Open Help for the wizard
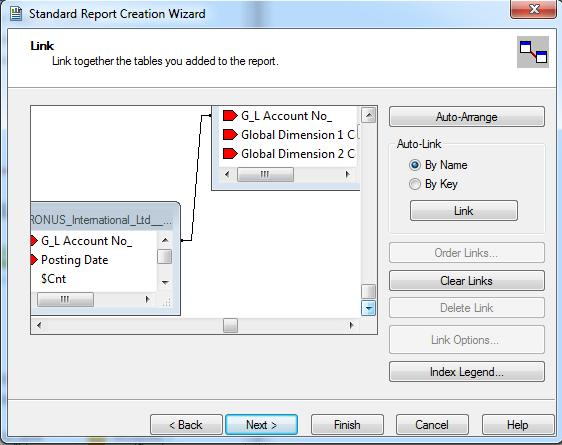Screen dimensions: 562x445 (518, 425)
